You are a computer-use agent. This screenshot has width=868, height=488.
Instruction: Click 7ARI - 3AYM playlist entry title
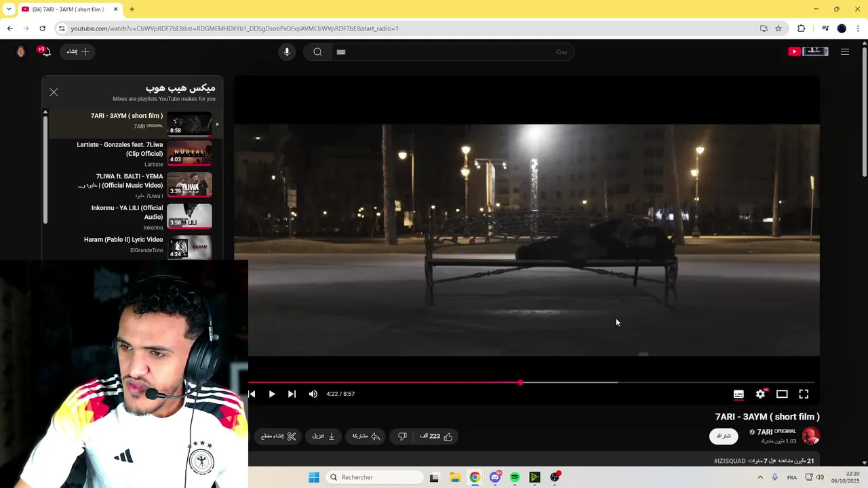[127, 116]
